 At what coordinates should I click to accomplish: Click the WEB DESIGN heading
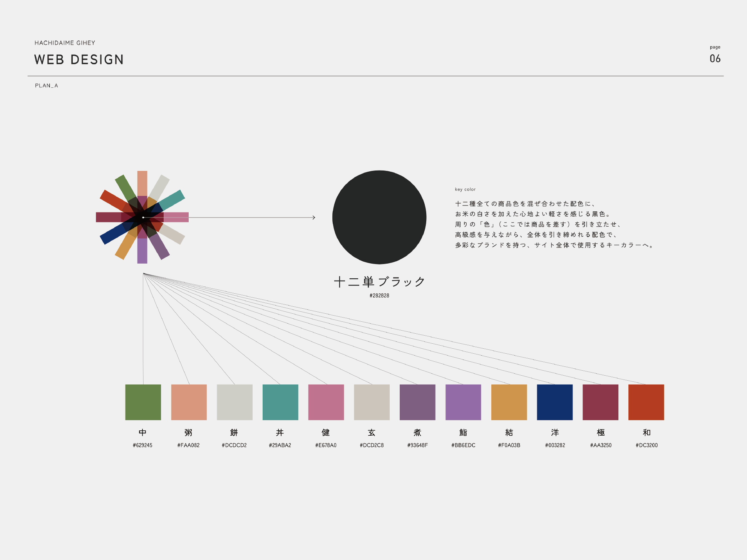(79, 60)
